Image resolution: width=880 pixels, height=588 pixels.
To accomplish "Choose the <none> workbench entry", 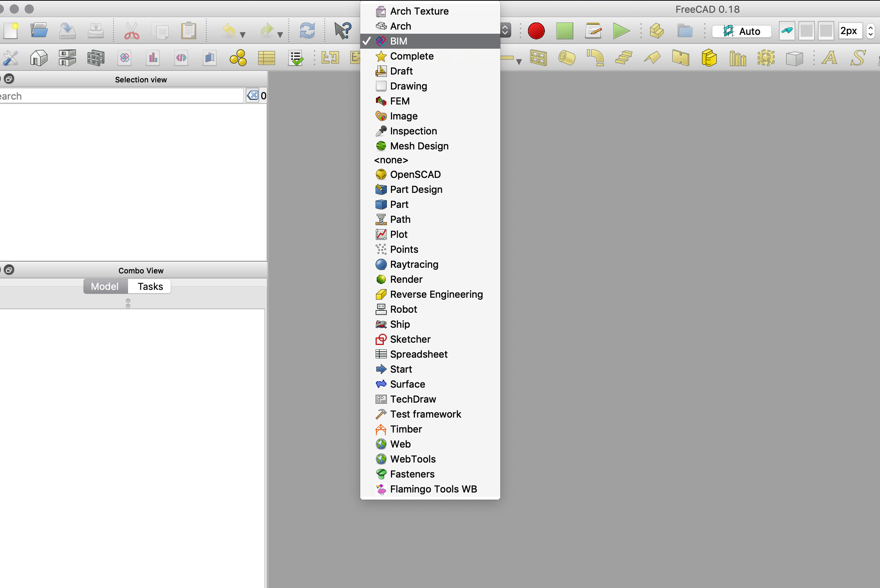I will [430, 160].
